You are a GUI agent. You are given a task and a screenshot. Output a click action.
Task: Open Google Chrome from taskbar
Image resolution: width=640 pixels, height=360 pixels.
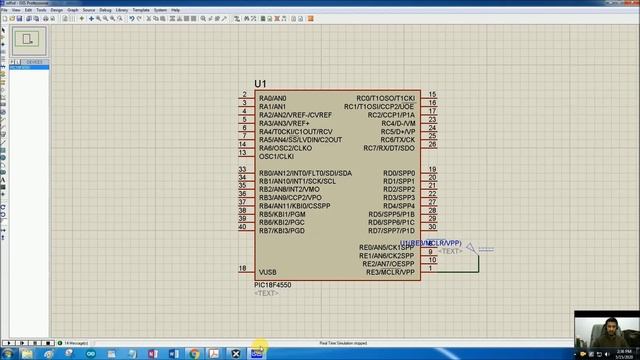coord(194,353)
